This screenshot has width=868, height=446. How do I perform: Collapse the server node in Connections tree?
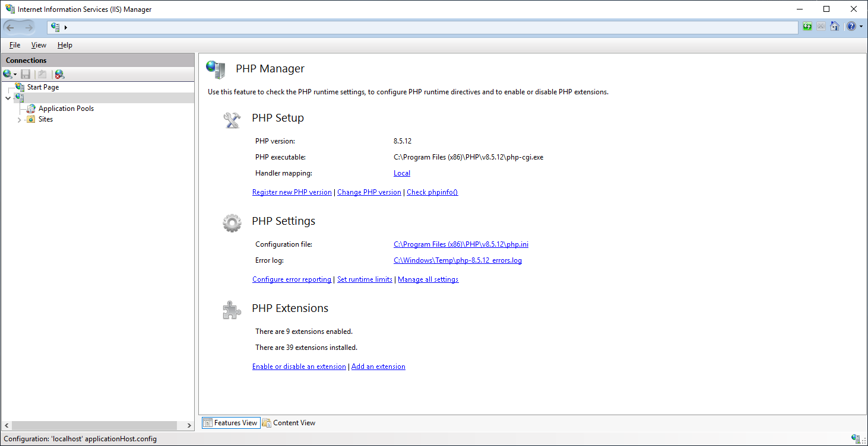pos(8,98)
